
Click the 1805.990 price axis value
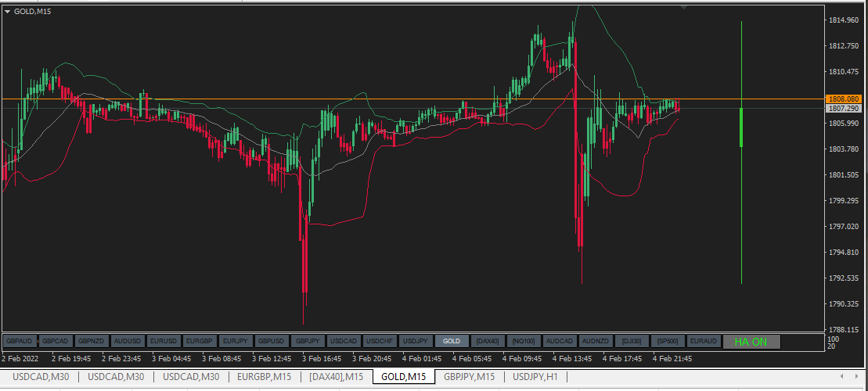(843, 124)
